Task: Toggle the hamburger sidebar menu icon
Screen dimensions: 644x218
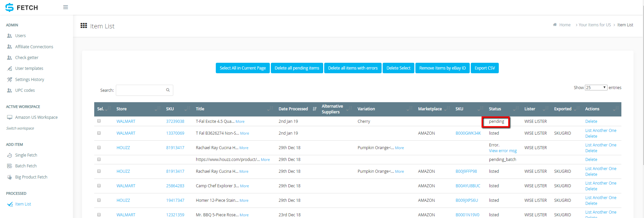Action: [66, 7]
